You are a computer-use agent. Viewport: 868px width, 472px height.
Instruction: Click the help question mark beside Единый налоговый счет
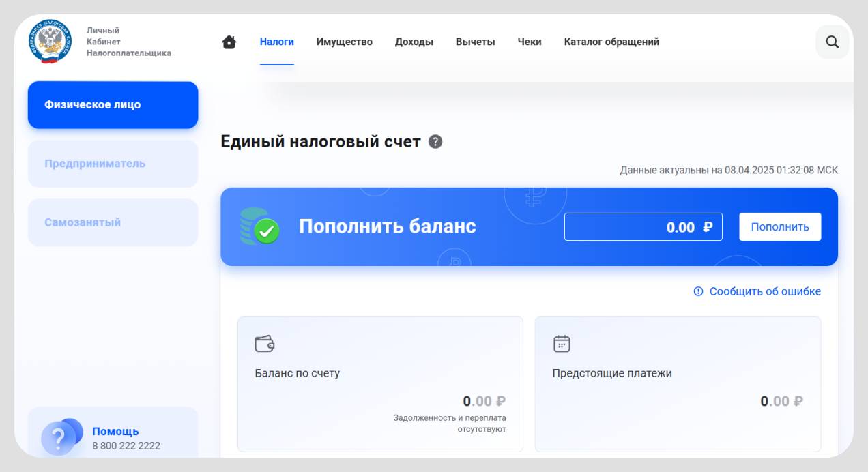click(435, 142)
